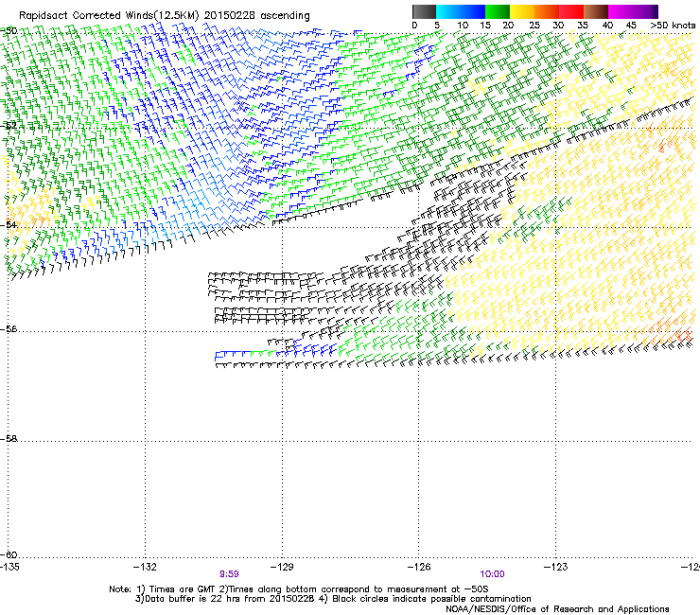This screenshot has height=615, width=700.
Task: Click the purple '9:59' time marker
Action: [229, 574]
